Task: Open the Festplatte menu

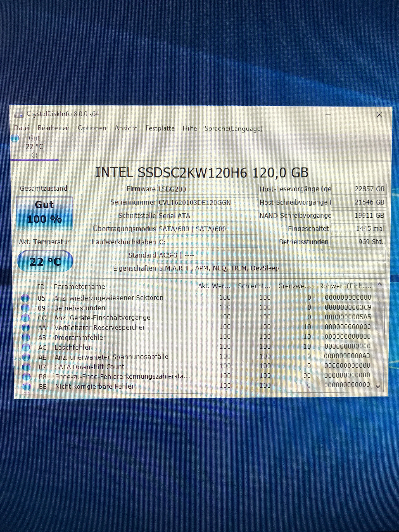Action: tap(160, 128)
